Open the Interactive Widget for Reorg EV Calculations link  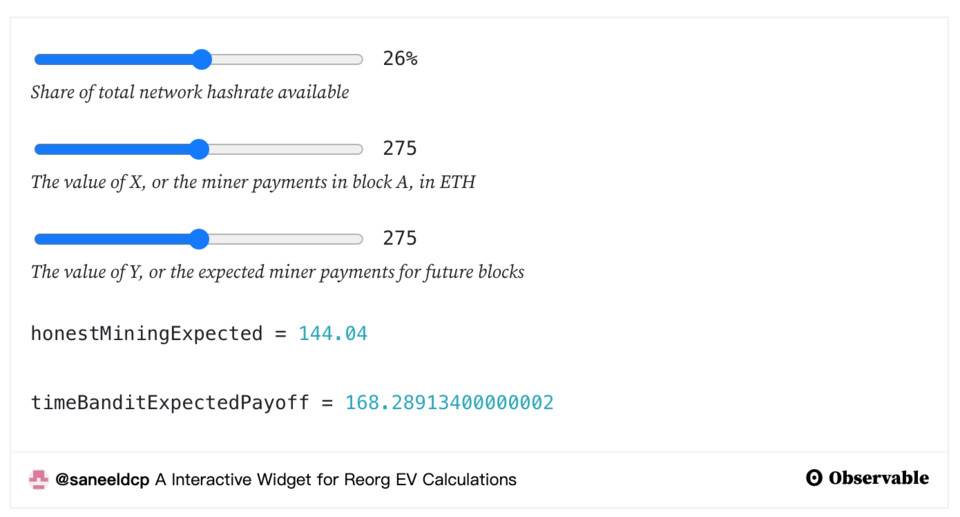point(336,480)
